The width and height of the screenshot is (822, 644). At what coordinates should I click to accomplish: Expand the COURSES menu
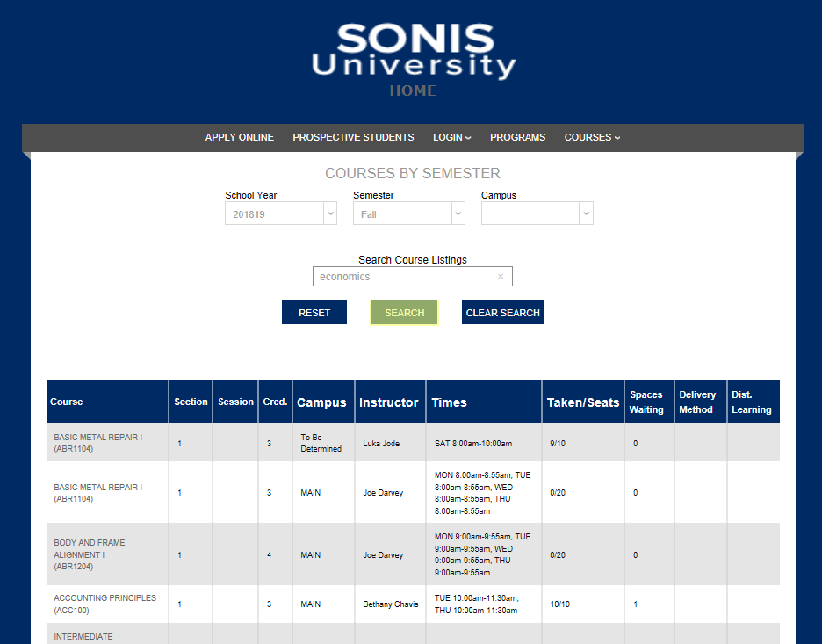click(x=592, y=137)
